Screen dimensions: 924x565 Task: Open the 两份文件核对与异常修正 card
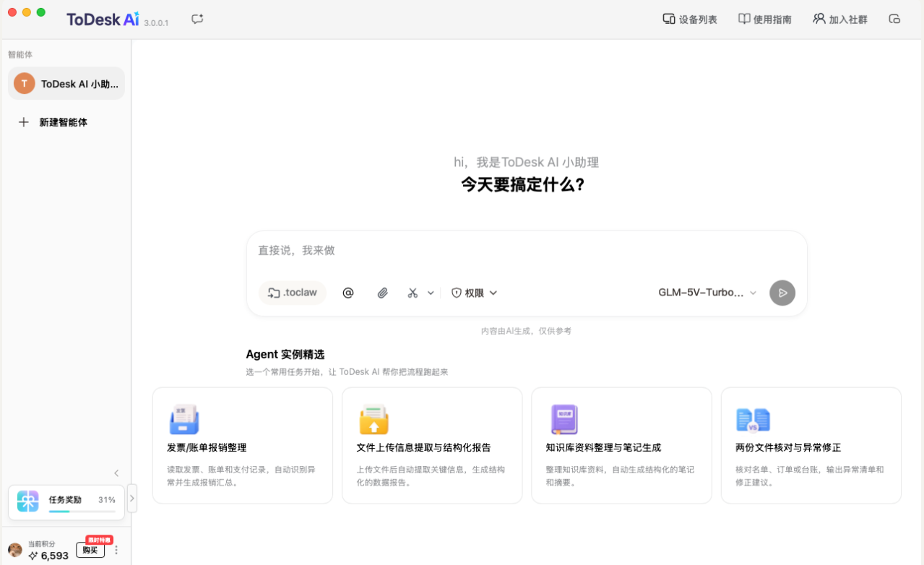[811, 445]
